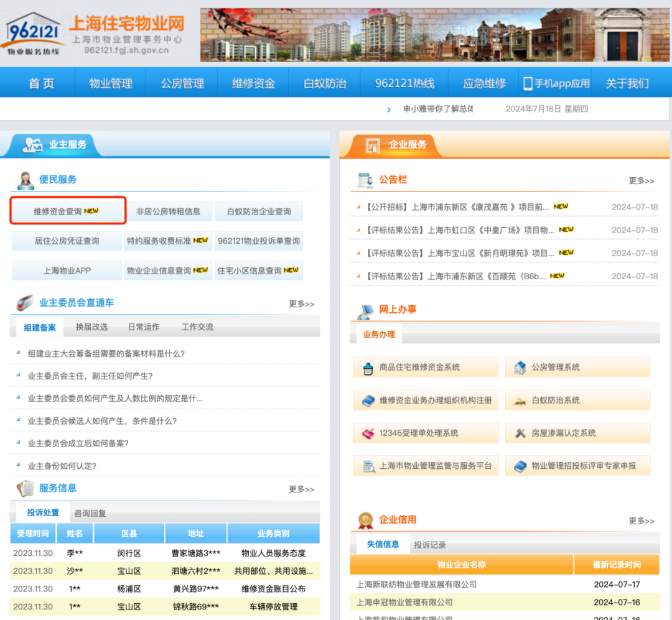
Task: Click the 上海市物业管理监管与服务平台 icon
Action: (x=368, y=466)
